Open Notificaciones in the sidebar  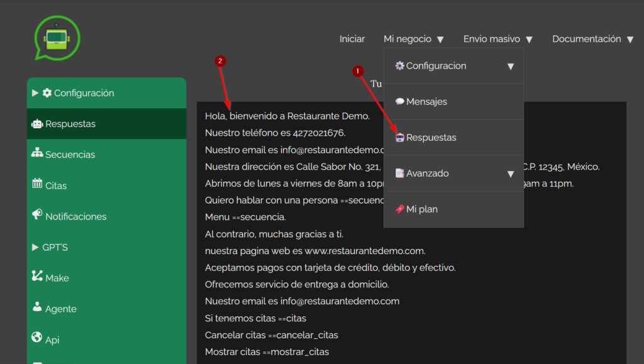(106, 216)
